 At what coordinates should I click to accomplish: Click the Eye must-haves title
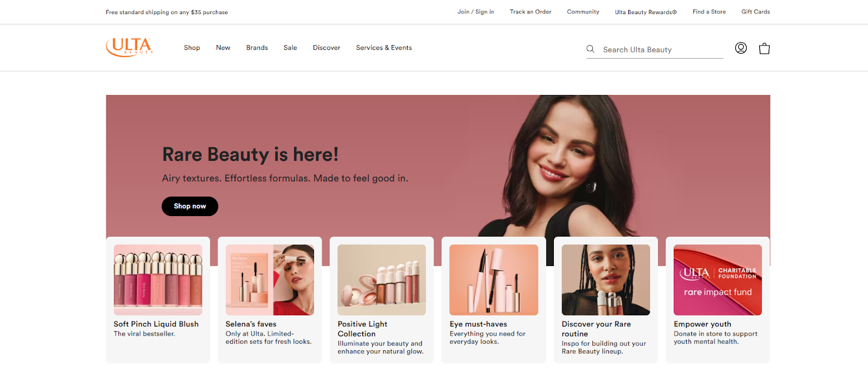pyautogui.click(x=478, y=324)
